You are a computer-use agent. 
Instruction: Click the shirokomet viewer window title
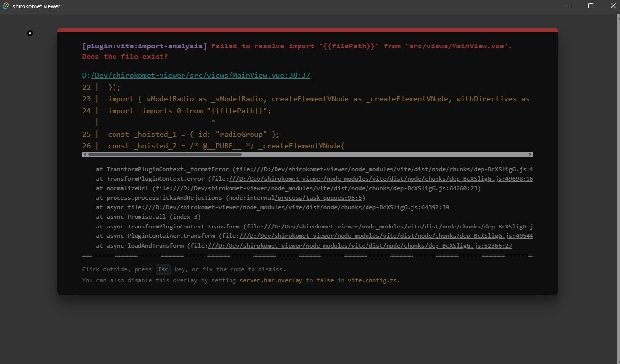(x=36, y=6)
